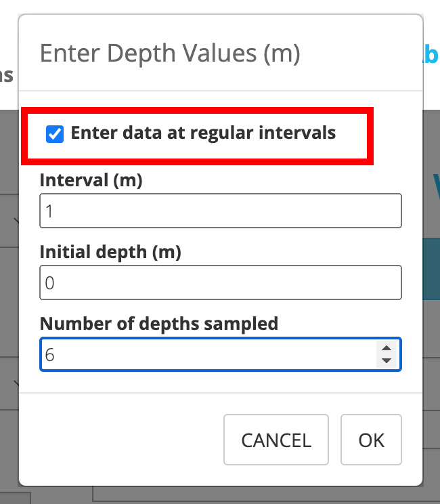Click the 'Enter Depth Values (m)' dialog title
The width and height of the screenshot is (440, 504).
click(x=169, y=53)
